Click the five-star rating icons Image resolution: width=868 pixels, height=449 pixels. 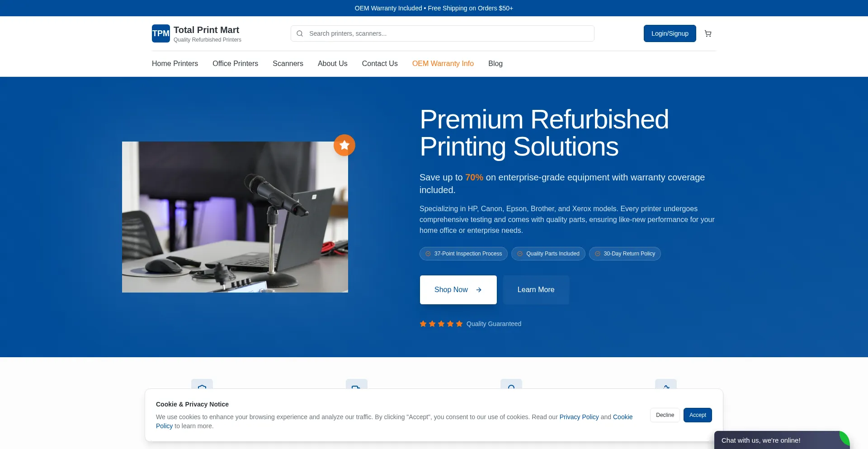[x=441, y=324]
